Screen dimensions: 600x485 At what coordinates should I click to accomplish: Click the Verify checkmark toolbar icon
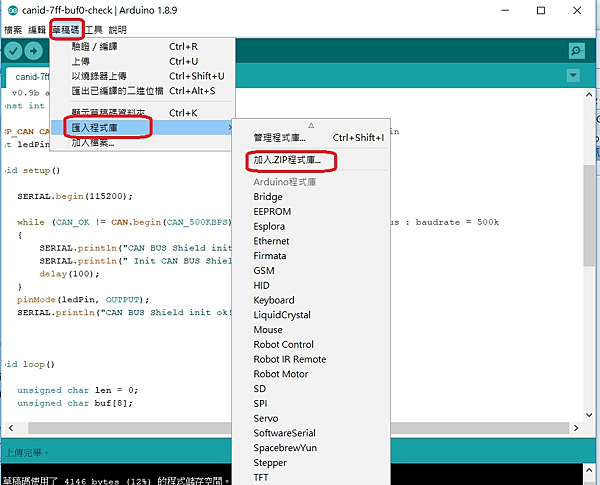click(13, 51)
